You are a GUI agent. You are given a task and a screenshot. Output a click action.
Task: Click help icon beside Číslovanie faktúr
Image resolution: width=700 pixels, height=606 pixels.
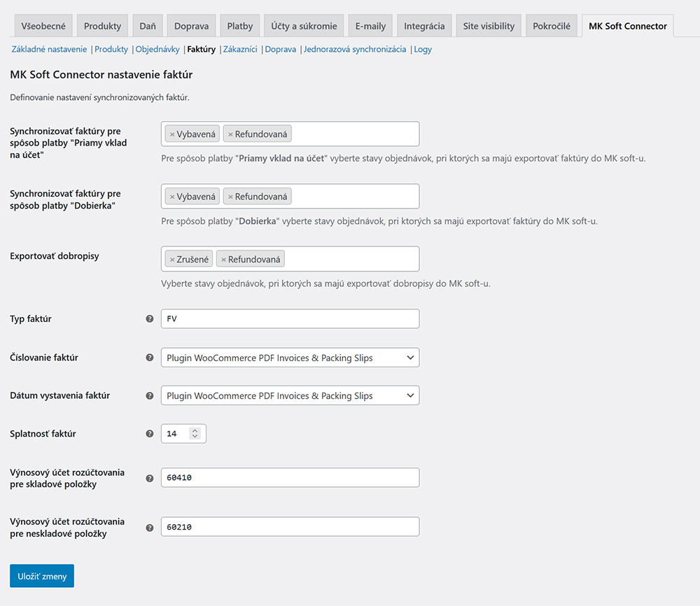pyautogui.click(x=149, y=358)
